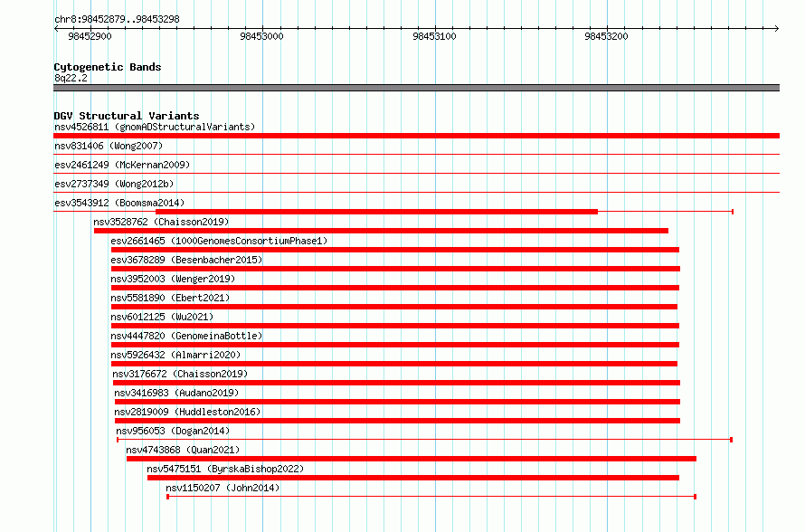Image resolution: width=805 pixels, height=532 pixels.
Task: Click the red bar under esv3543912 Boomsma2014
Action: 376,212
